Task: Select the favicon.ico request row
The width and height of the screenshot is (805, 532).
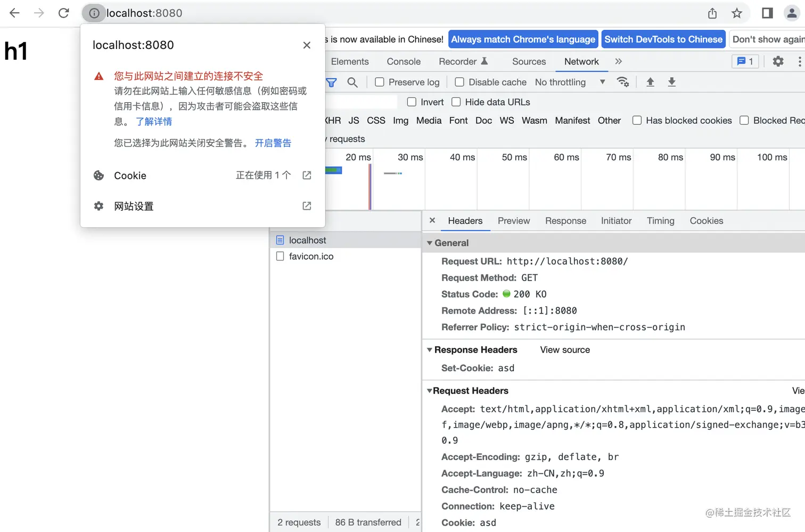Action: [x=346, y=257]
